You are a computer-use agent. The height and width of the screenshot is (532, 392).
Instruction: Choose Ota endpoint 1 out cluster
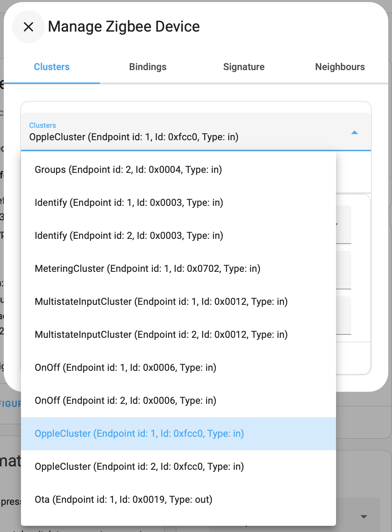[x=178, y=500]
